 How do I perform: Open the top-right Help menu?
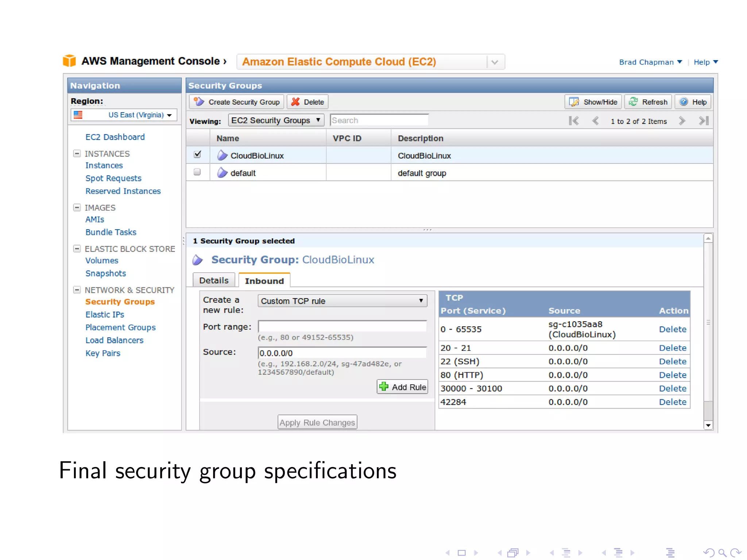(x=705, y=62)
